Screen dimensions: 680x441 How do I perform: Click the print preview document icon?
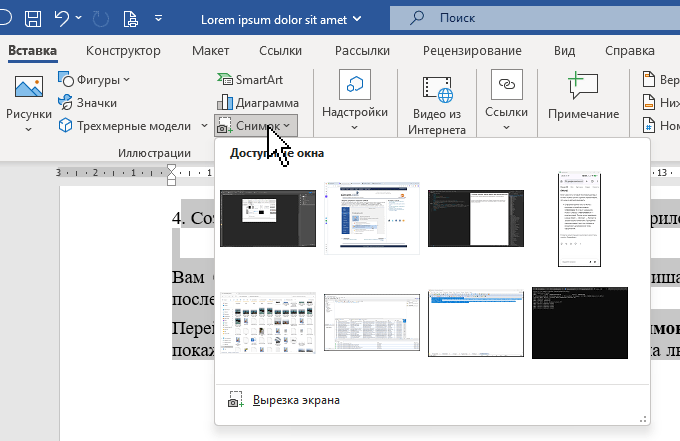point(131,19)
